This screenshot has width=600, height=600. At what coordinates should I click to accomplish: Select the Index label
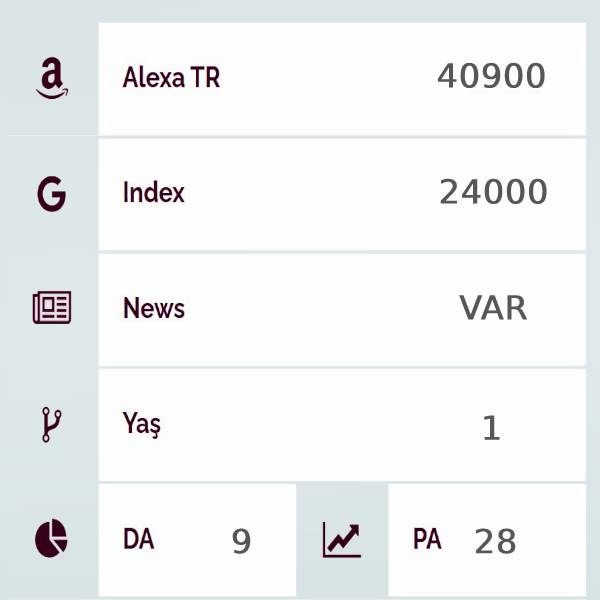click(x=153, y=192)
